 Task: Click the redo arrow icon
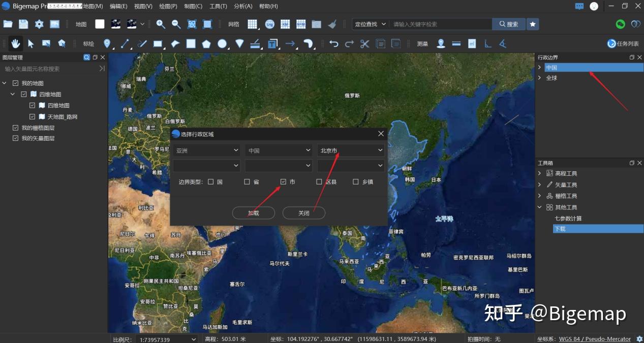coord(349,44)
